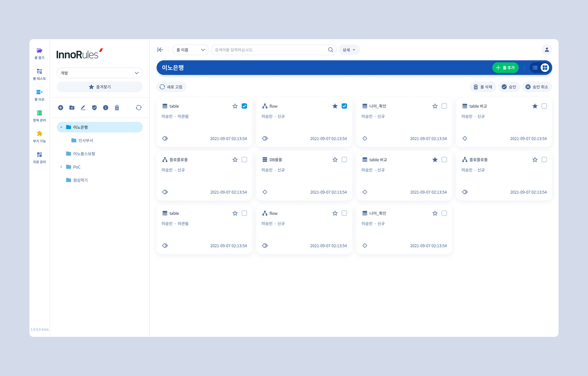This screenshot has height=376, width=588.
Task: Switch to grid view icon
Action: pos(545,68)
